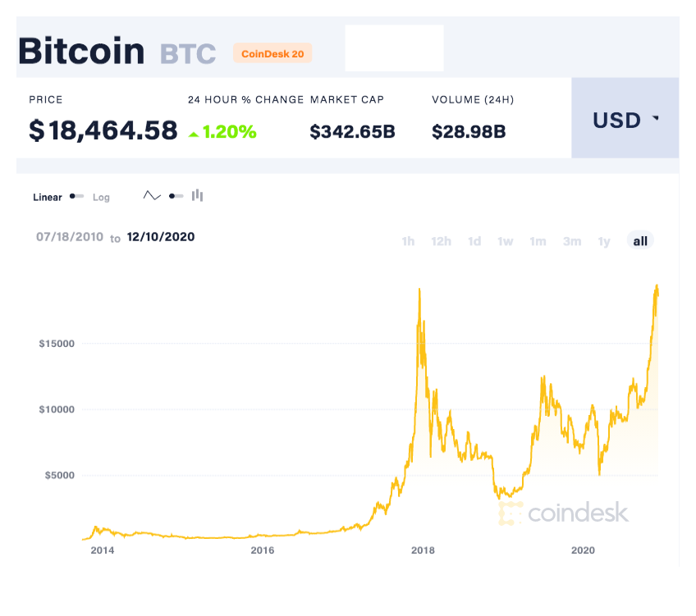Click the candlestick bars chart icon

[x=197, y=196]
